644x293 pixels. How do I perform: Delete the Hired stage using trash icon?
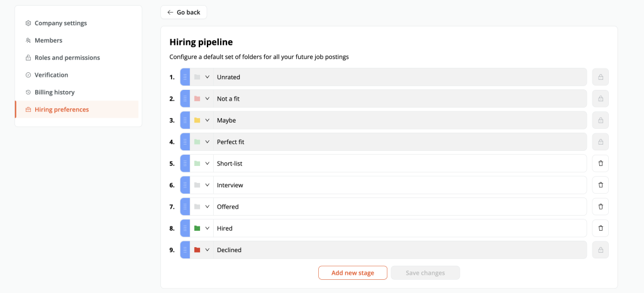coord(601,228)
